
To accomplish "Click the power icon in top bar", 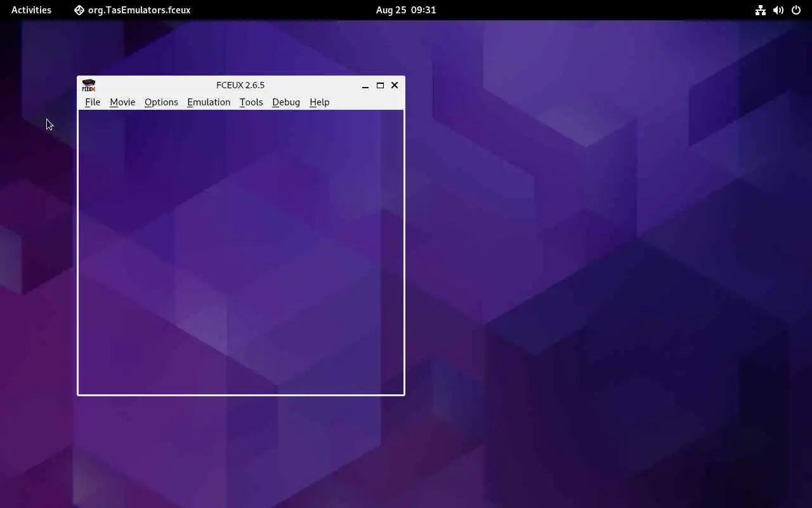I will 796,10.
